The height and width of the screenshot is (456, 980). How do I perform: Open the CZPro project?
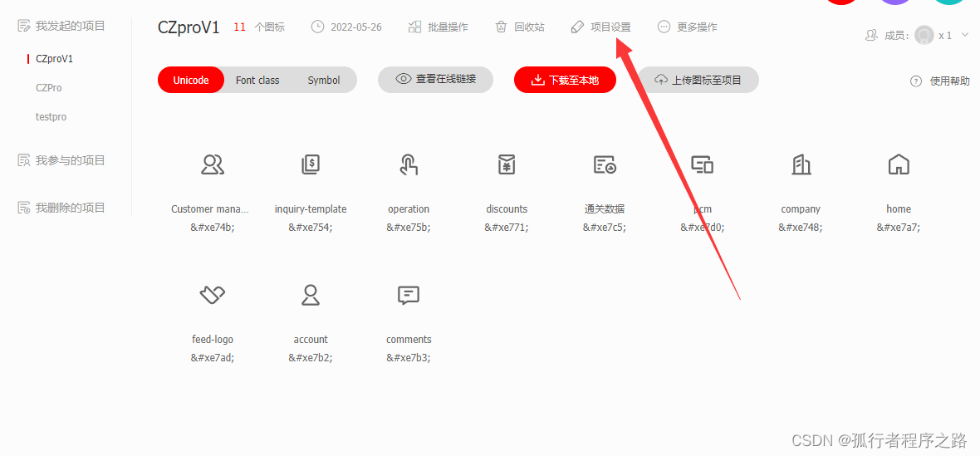click(x=49, y=88)
